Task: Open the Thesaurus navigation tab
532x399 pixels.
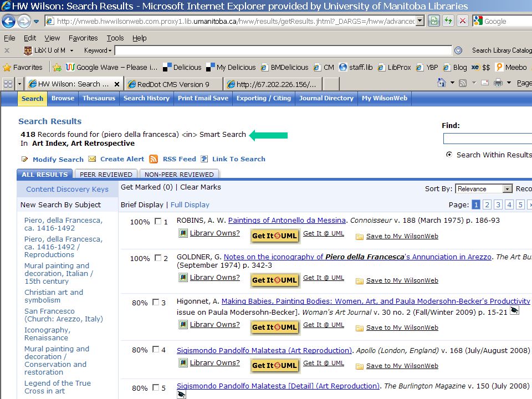Action: pyautogui.click(x=99, y=98)
